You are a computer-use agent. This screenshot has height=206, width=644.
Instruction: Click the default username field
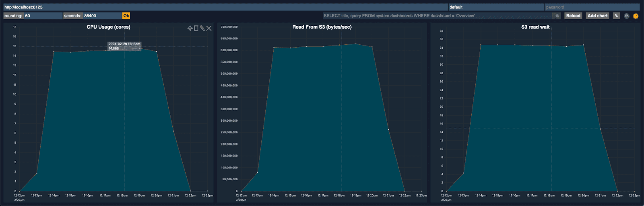click(496, 7)
